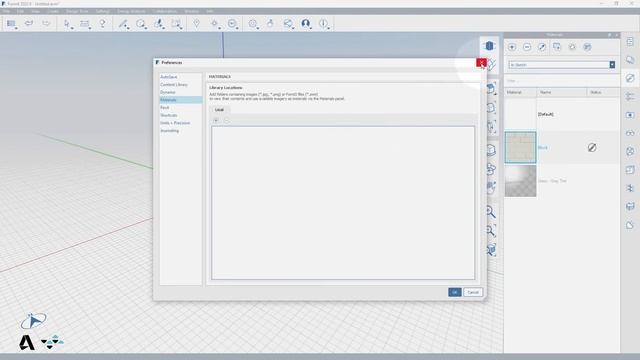This screenshot has width=640, height=360.
Task: Pick the Measure tool icon in toolbar
Action: [x=84, y=24]
